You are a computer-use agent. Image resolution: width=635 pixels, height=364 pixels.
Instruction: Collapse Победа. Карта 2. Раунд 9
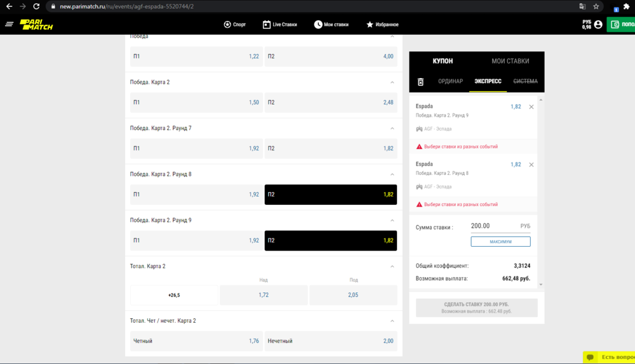point(392,221)
